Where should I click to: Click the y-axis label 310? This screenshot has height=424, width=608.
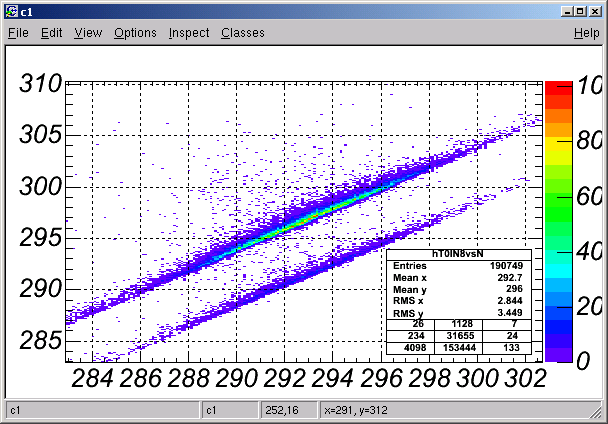(x=40, y=83)
